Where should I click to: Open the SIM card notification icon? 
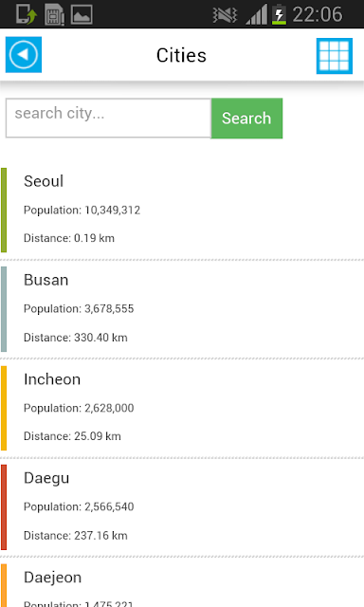pos(54,15)
